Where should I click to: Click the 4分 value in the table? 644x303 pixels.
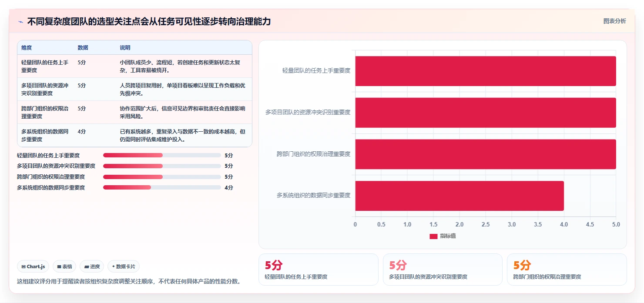click(x=82, y=131)
